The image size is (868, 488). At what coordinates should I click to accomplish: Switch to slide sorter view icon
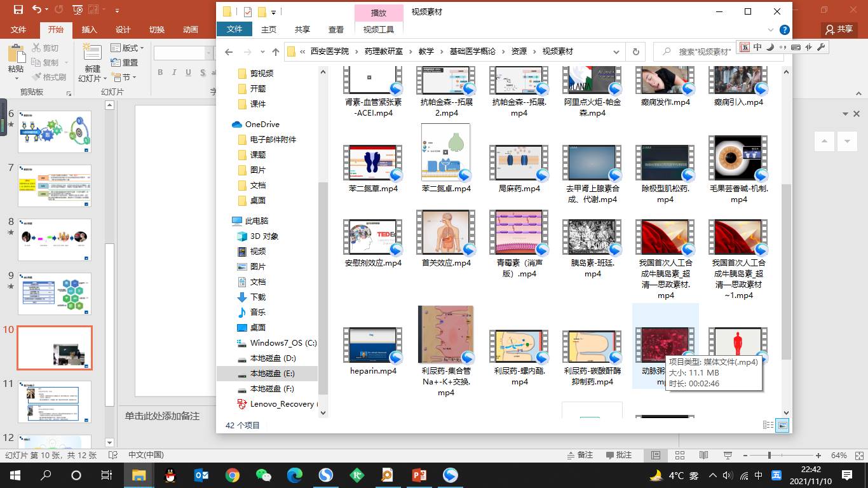679,456
